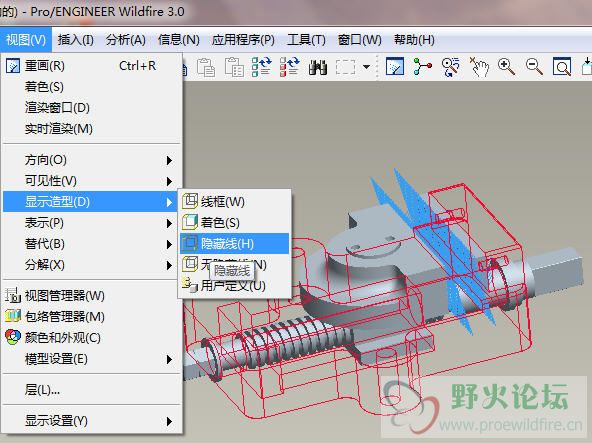Image resolution: width=592 pixels, height=443 pixels.
Task: Click the redraw view toolbar icon
Action: tap(395, 66)
